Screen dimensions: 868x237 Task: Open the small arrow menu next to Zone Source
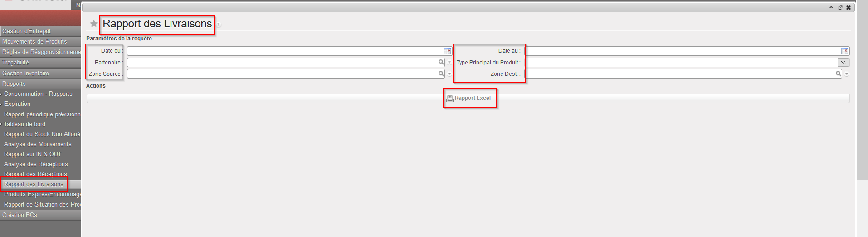point(449,74)
